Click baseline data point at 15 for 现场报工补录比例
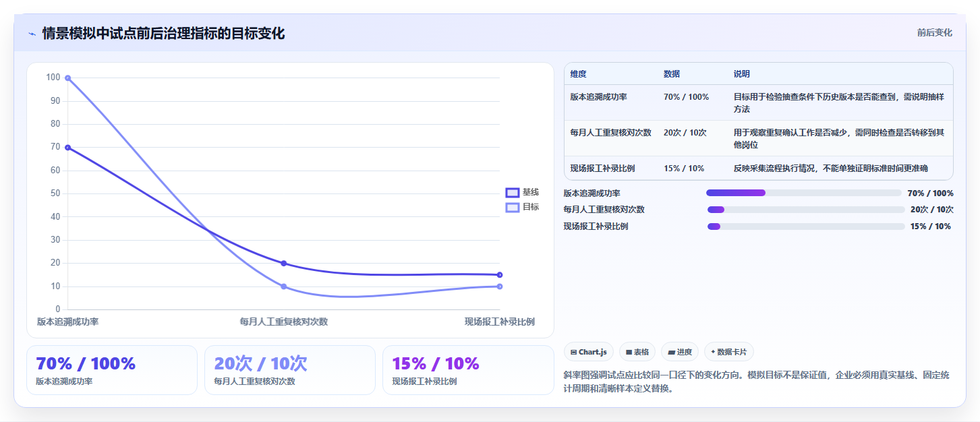Screen dimensions: 980x422 tap(500, 275)
